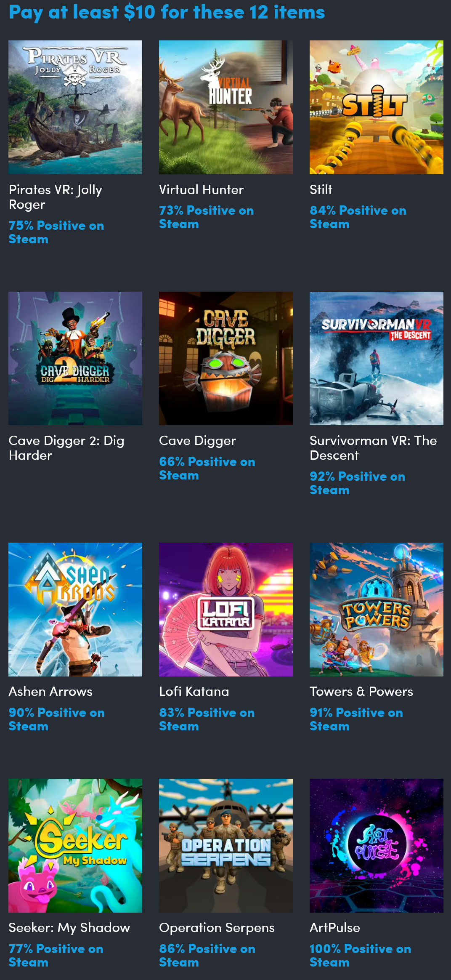Select the Cave Digger game thumbnail
451x980 pixels.
coord(226,358)
